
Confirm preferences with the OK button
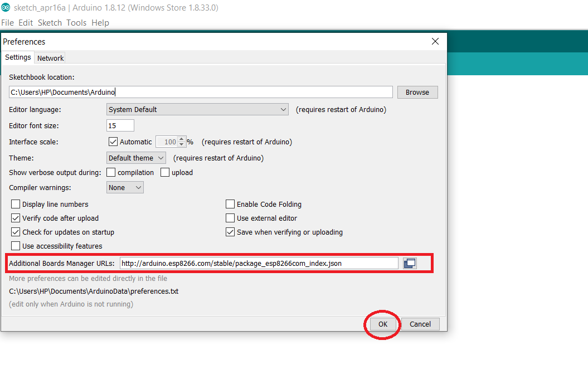383,324
